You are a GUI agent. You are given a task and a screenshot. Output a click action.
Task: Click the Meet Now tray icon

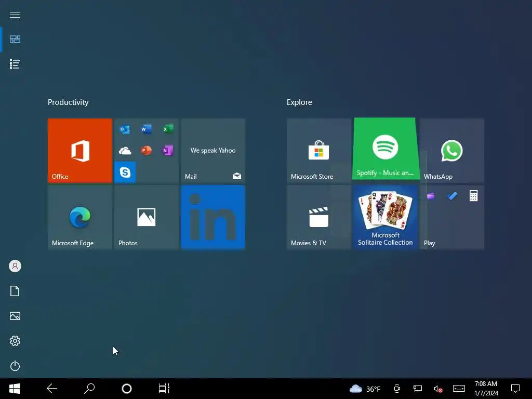pos(397,389)
